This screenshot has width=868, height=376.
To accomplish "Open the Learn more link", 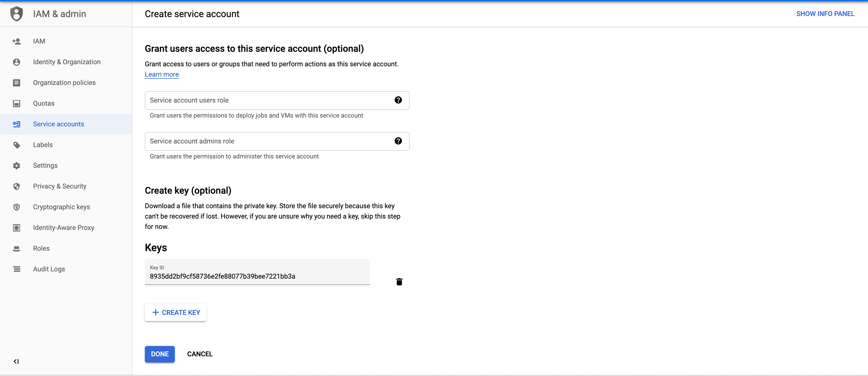I will [161, 74].
